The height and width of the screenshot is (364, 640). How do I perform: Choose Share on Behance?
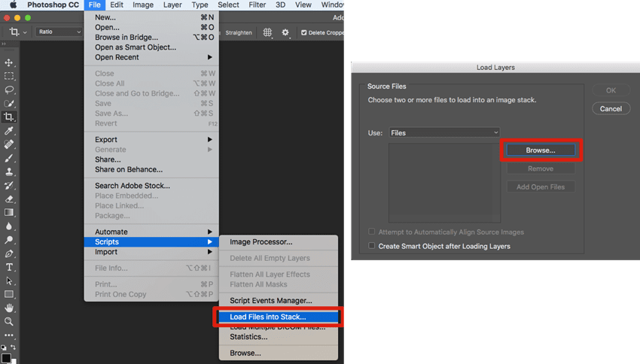151,169
